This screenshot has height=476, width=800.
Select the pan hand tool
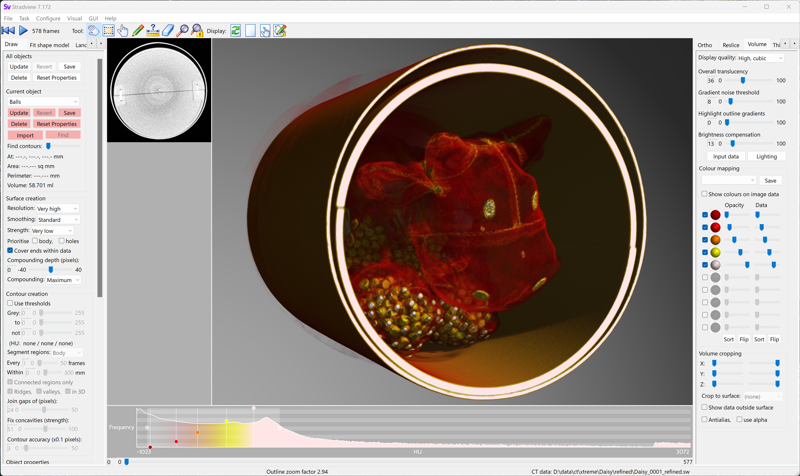93,31
